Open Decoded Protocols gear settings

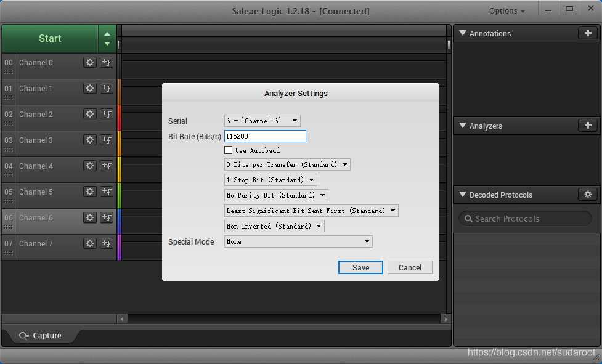(588, 195)
